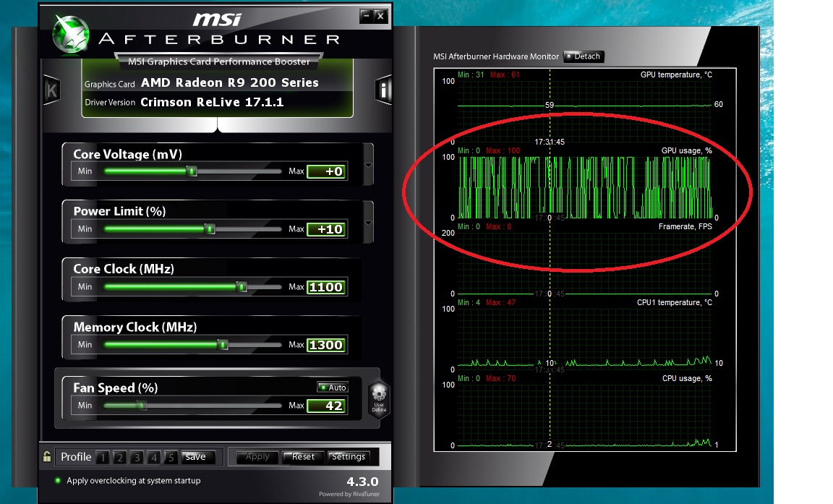Click the MSI Afterburner Hardware Monitor title
The width and height of the screenshot is (833, 504).
[496, 56]
